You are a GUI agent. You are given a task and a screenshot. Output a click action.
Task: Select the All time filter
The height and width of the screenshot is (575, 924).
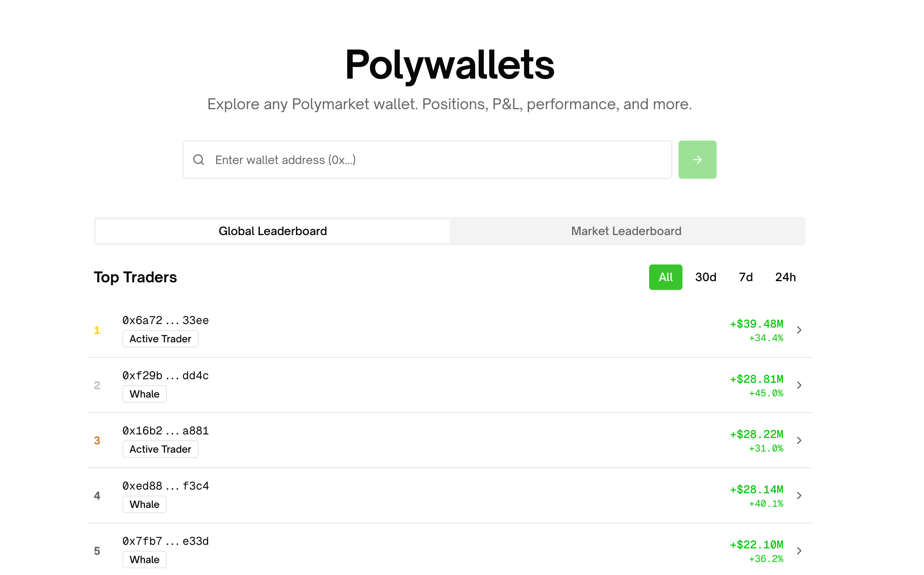click(665, 277)
